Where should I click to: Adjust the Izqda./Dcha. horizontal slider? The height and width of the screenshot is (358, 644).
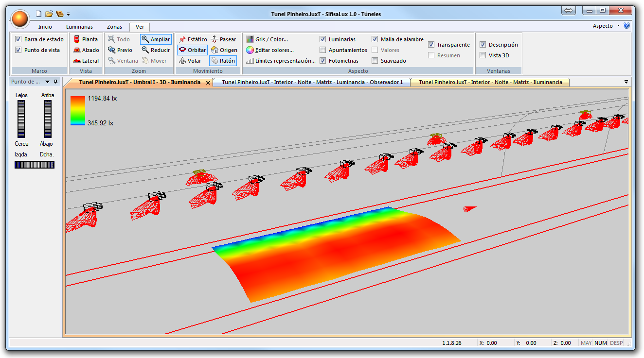(35, 165)
